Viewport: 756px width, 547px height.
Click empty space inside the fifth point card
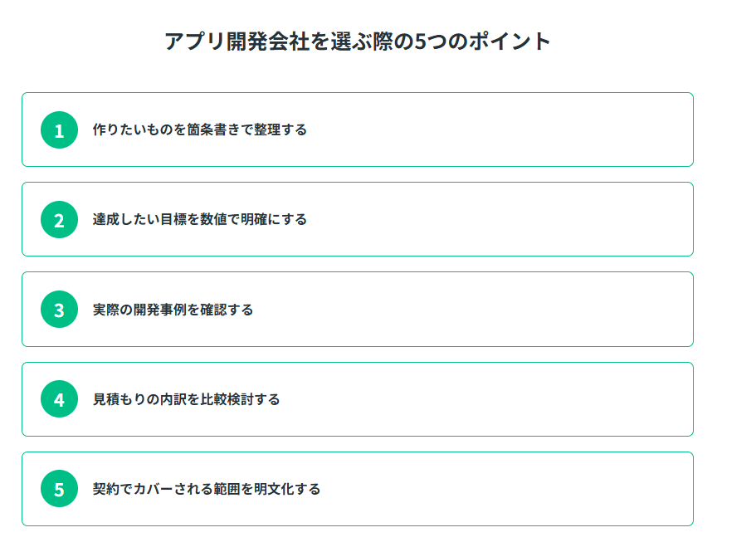coord(498,489)
